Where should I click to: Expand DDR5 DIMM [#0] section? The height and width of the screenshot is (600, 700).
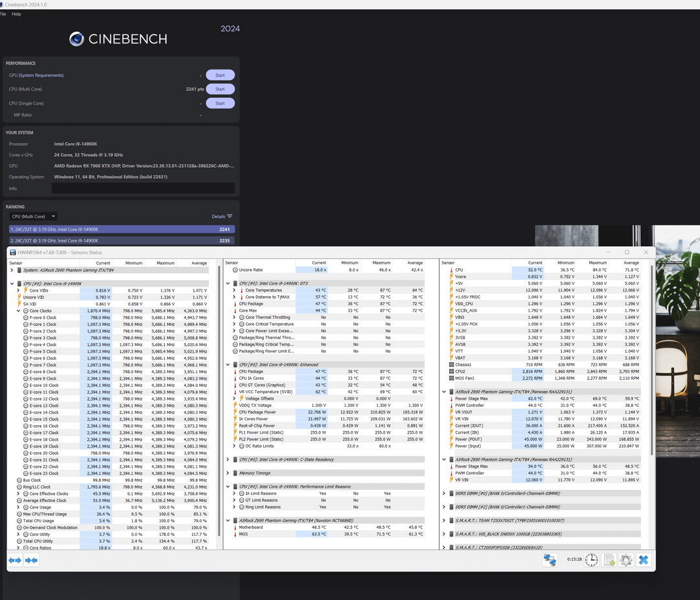pyautogui.click(x=444, y=493)
